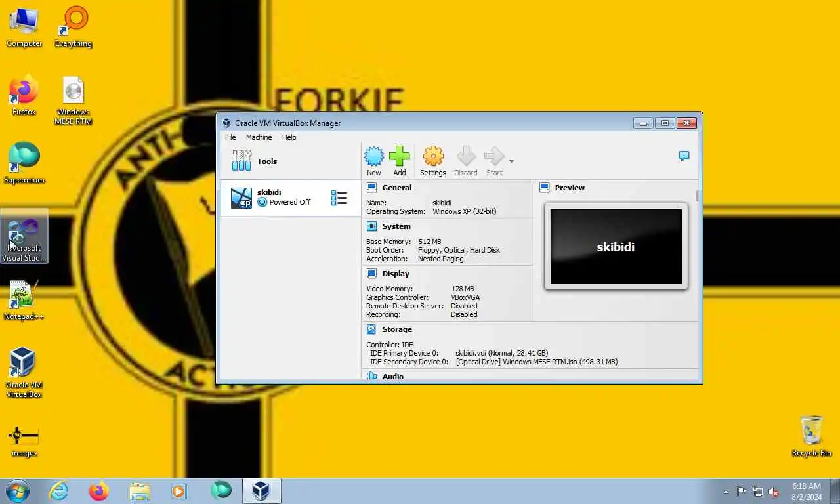Open the File menu
Image resolution: width=840 pixels, height=504 pixels.
(x=230, y=137)
